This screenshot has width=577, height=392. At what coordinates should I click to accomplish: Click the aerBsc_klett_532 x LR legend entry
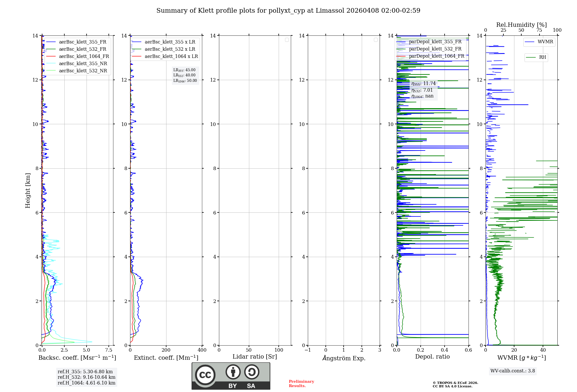point(170,49)
